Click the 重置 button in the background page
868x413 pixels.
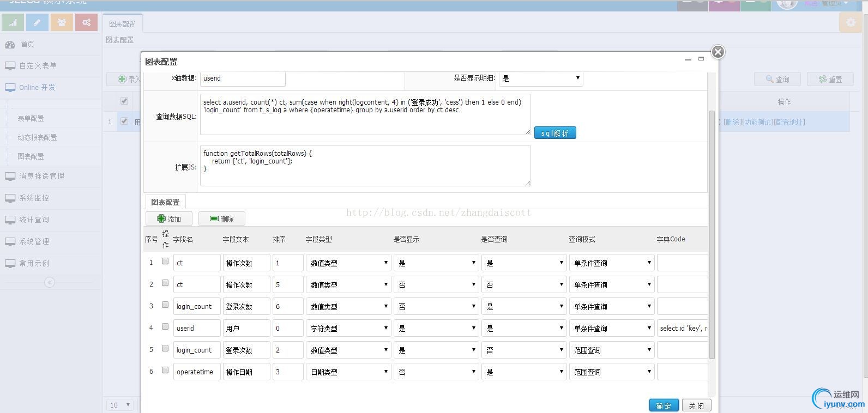click(830, 79)
